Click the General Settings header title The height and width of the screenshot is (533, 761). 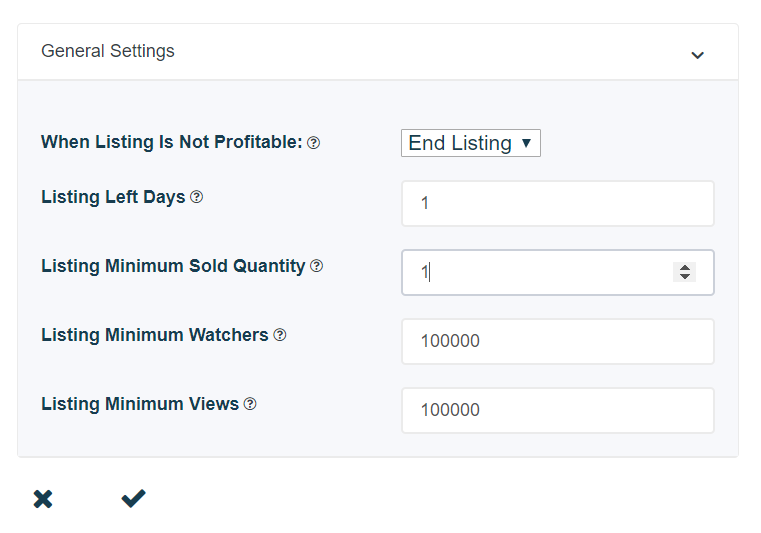click(108, 51)
